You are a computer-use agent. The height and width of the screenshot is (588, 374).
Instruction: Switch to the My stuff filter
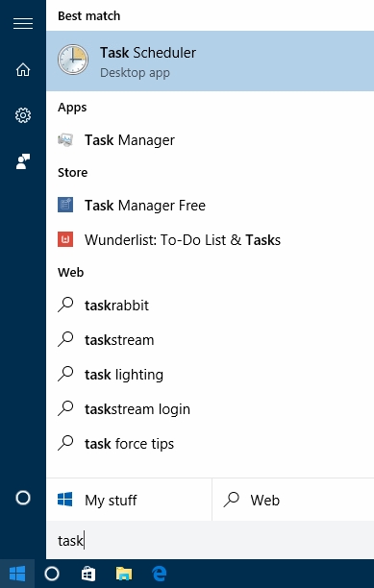click(129, 500)
